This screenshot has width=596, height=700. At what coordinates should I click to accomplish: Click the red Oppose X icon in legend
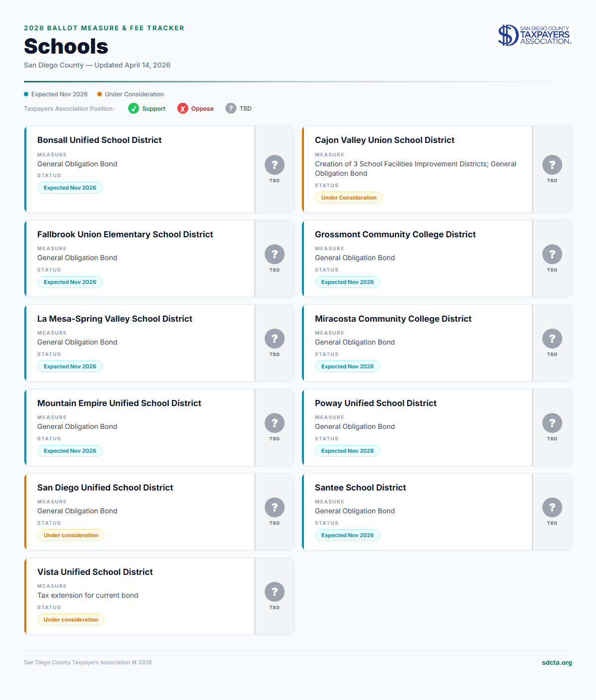183,108
